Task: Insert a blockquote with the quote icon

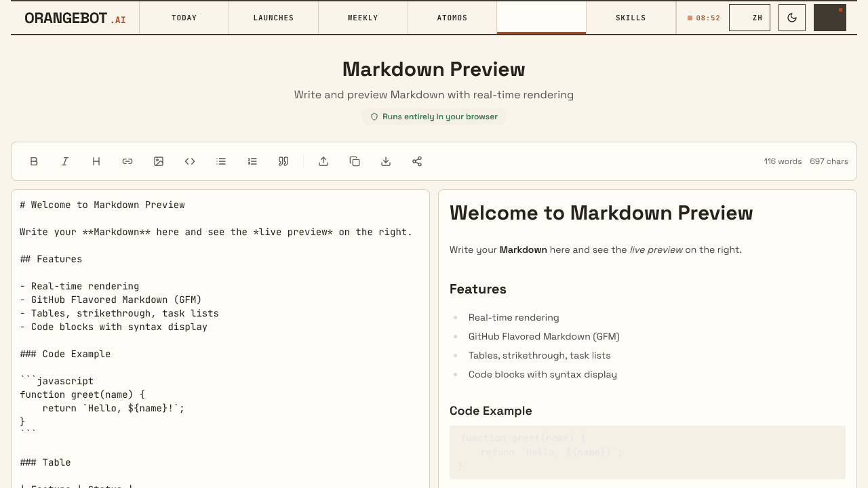Action: [283, 161]
